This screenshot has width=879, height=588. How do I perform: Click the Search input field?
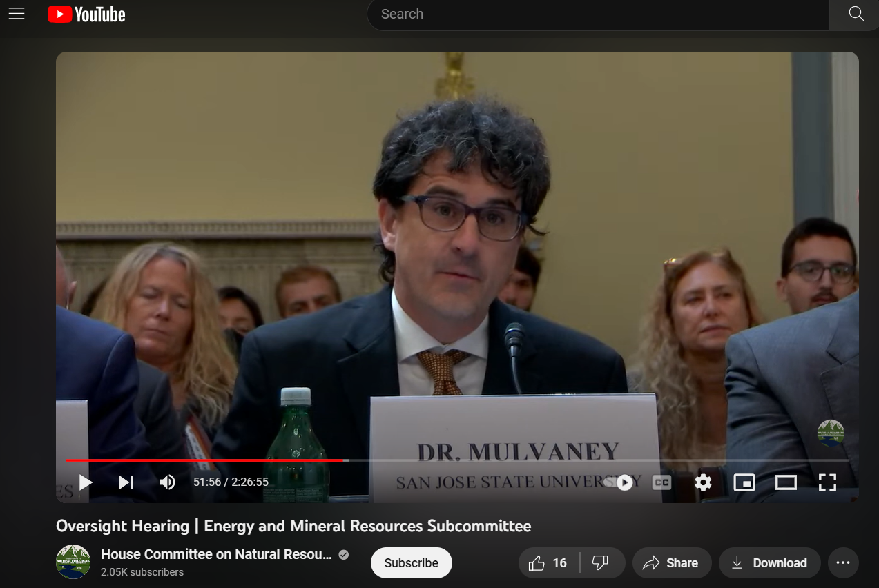tap(598, 14)
